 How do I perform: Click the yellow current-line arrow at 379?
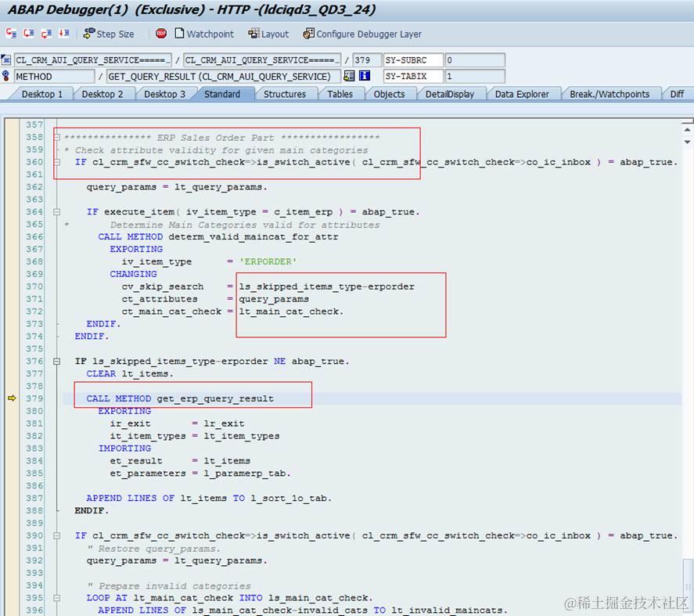12,398
